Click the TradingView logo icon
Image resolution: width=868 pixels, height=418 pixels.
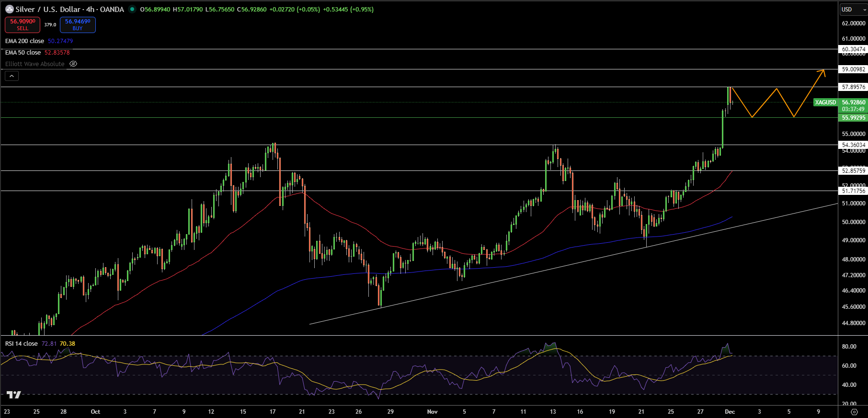14,395
